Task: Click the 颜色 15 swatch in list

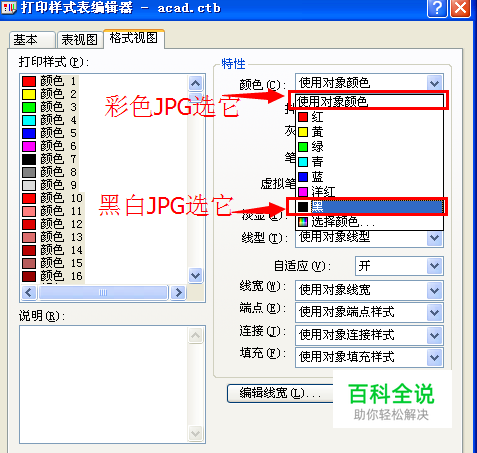Action: point(29,263)
